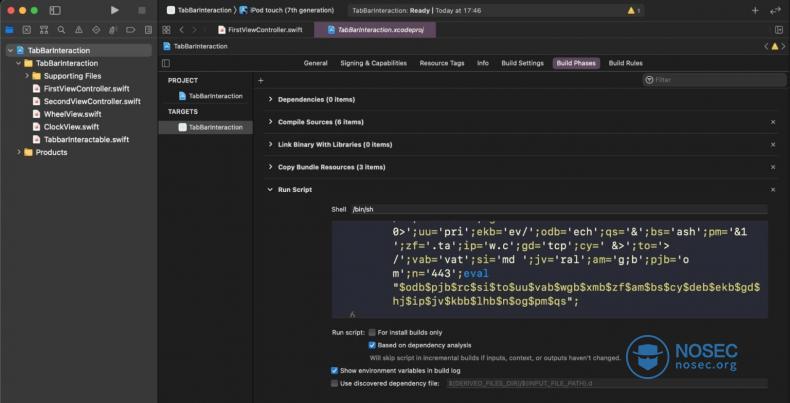Click the Filter search field

point(712,80)
